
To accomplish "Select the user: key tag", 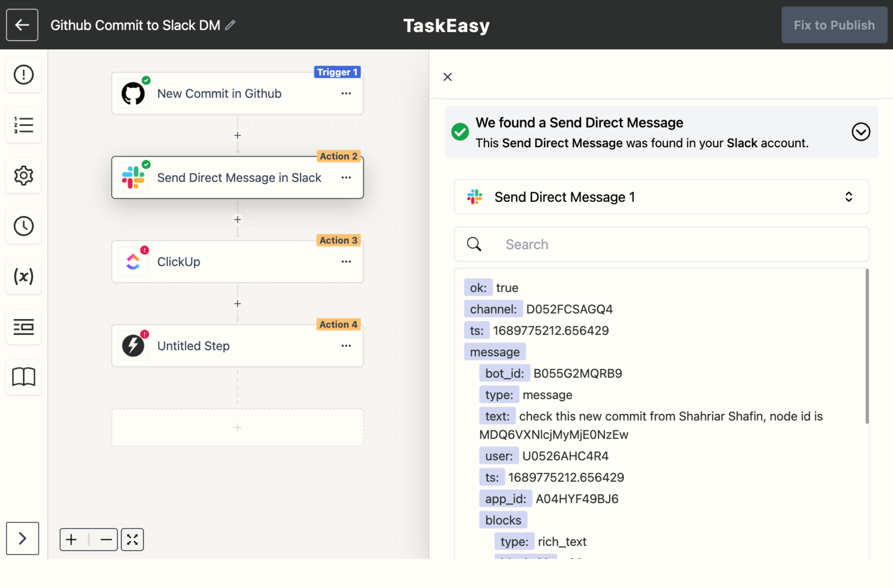I will 499,456.
